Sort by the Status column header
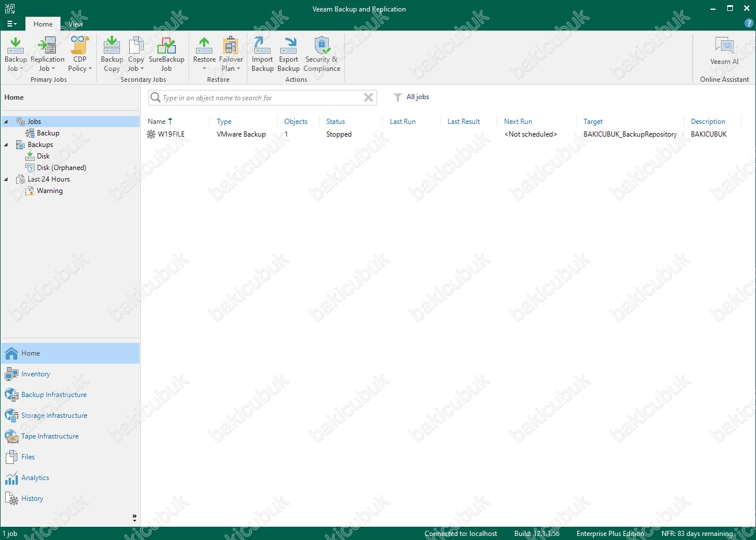The image size is (756, 540). [336, 122]
